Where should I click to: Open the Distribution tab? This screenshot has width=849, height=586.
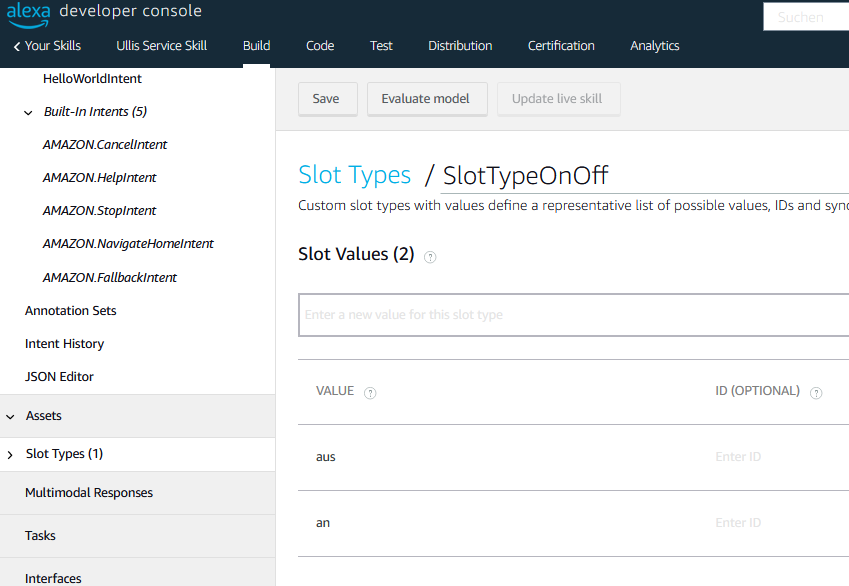click(460, 46)
